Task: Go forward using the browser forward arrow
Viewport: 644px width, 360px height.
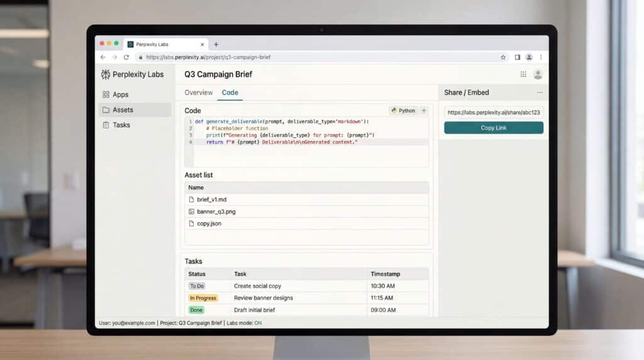Action: pos(114,57)
